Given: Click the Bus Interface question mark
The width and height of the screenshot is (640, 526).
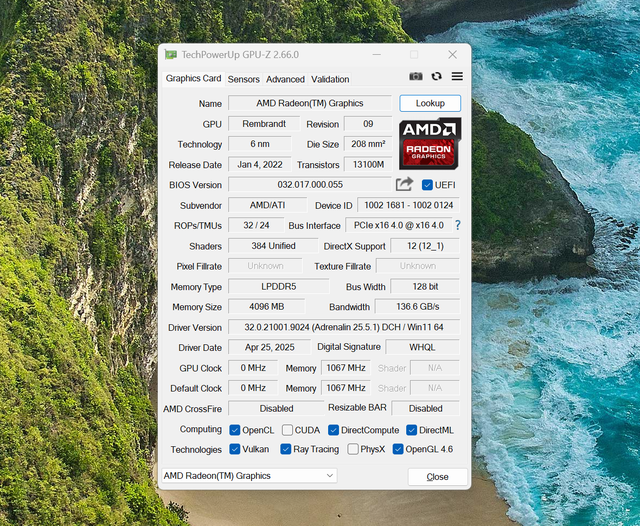Looking at the screenshot, I should point(458,225).
